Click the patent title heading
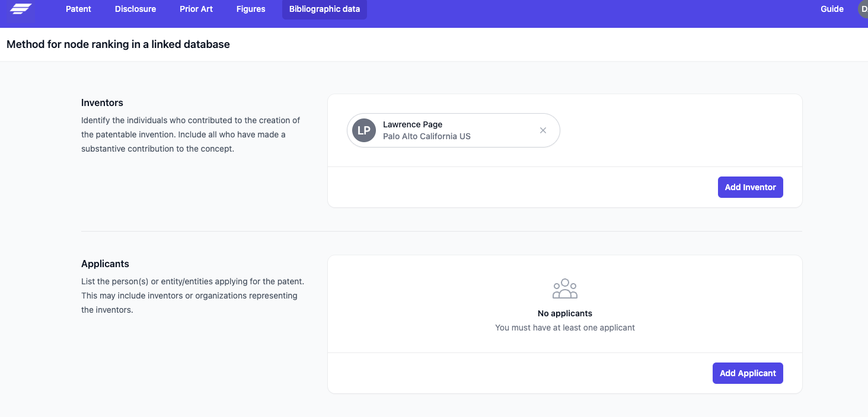The width and height of the screenshot is (868, 417). point(117,44)
